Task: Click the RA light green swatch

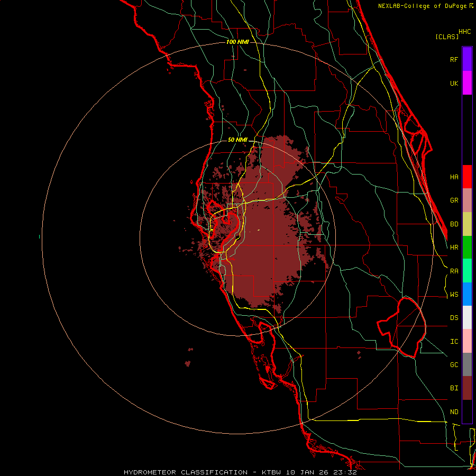Action: [x=467, y=271]
